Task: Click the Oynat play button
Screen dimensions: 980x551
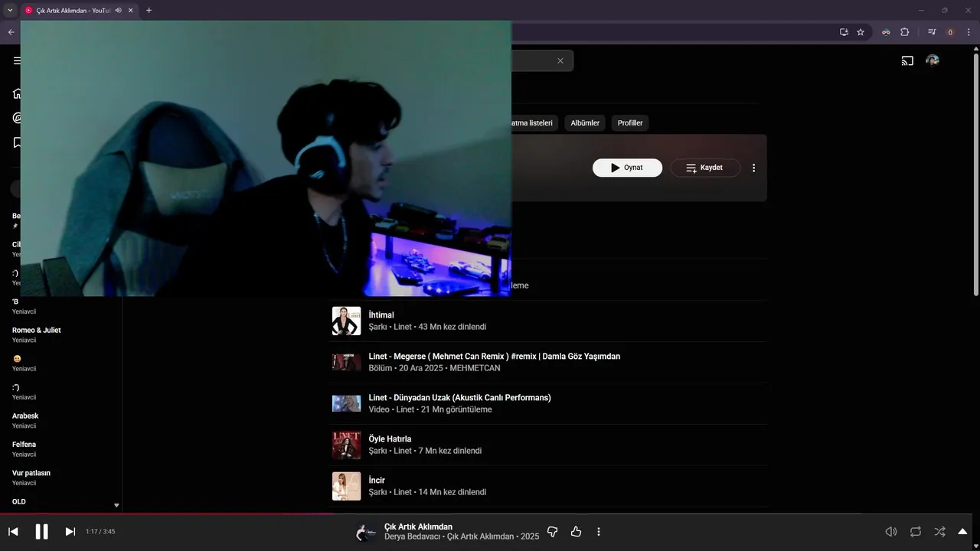Action: 627,168
